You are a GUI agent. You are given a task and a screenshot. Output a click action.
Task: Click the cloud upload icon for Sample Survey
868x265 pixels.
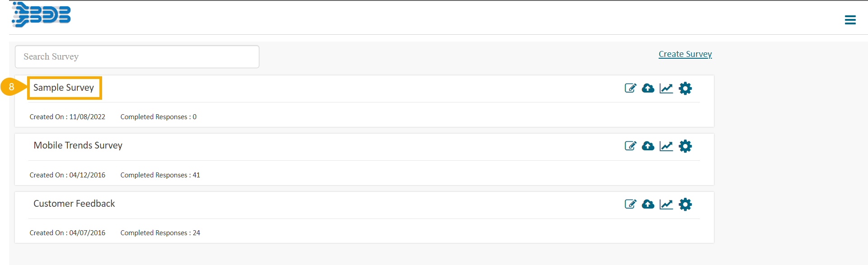pyautogui.click(x=648, y=88)
